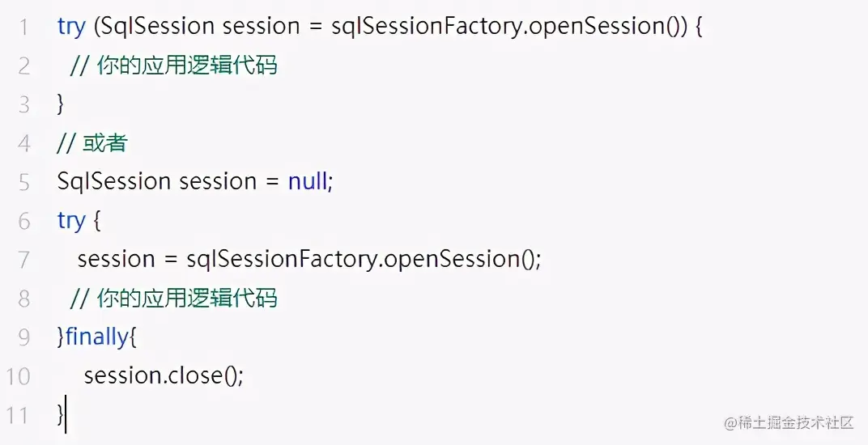The height and width of the screenshot is (445, 868).
Task: Place cursor after the final closing brace
Action: coord(65,414)
